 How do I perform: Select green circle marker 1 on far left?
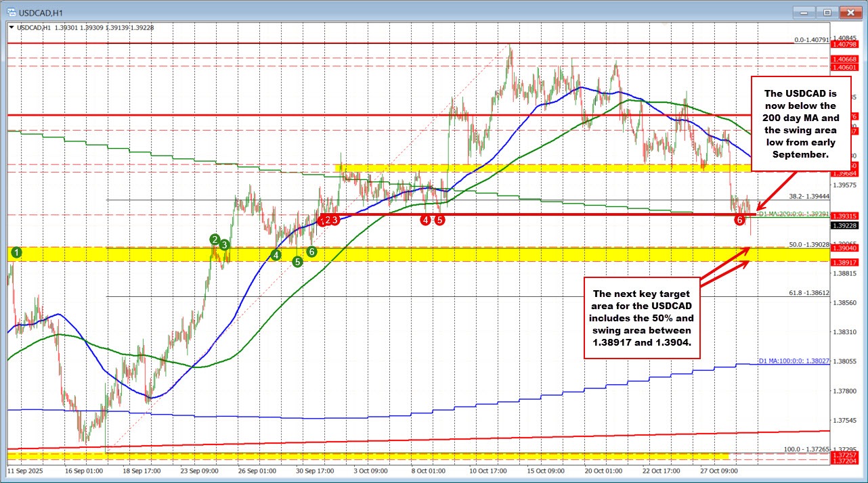(15, 252)
